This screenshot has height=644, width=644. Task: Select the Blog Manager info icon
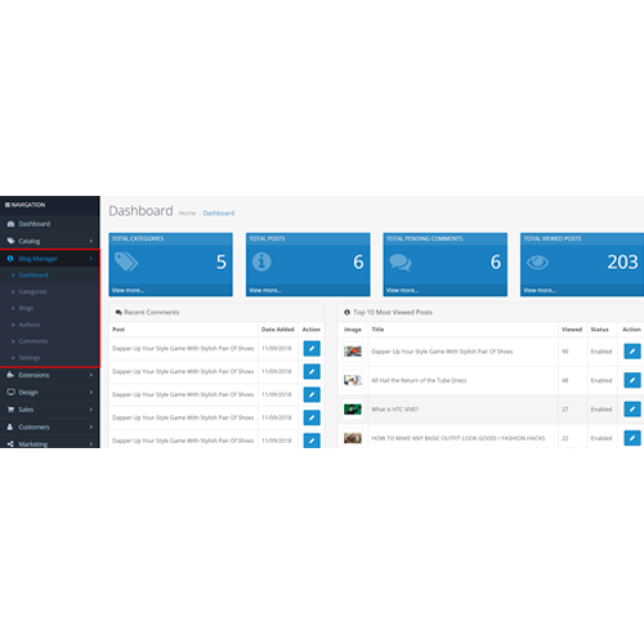(9, 258)
